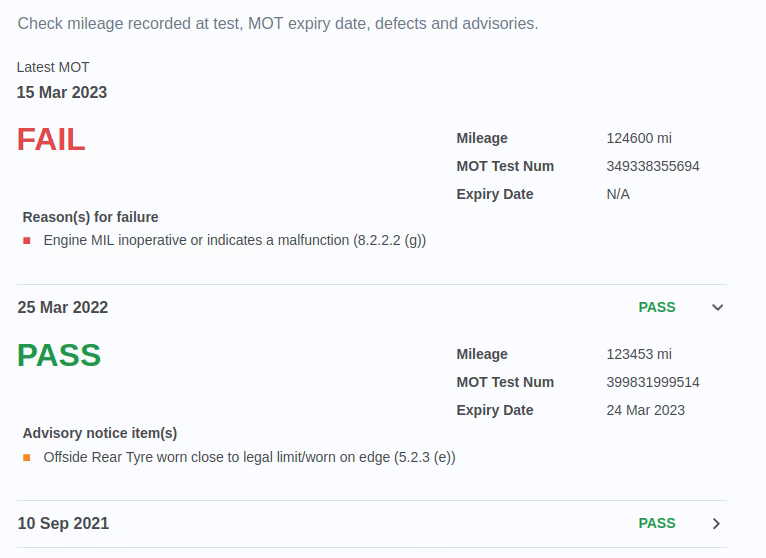Click the 25 Mar 2022 date header

coord(63,308)
